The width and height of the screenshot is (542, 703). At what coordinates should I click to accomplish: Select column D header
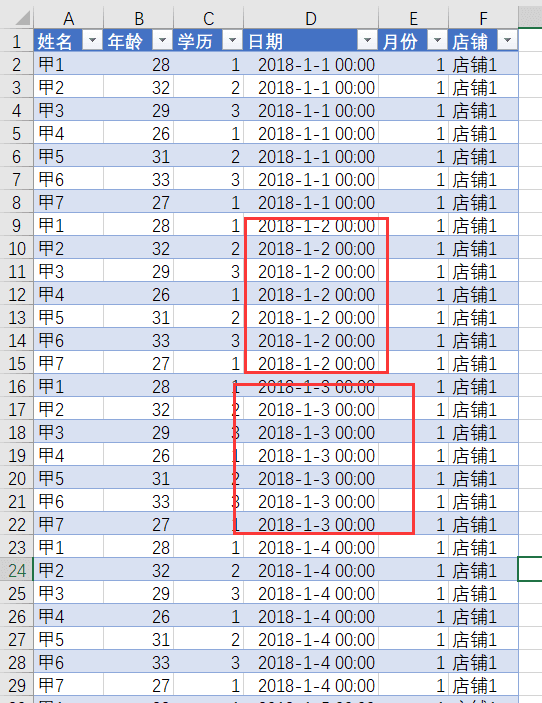coord(311,18)
